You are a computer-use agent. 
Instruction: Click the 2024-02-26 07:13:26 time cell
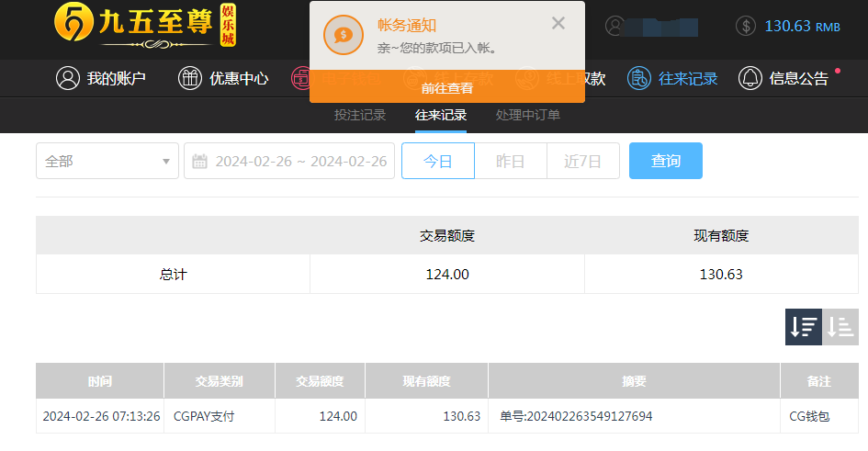pos(101,416)
